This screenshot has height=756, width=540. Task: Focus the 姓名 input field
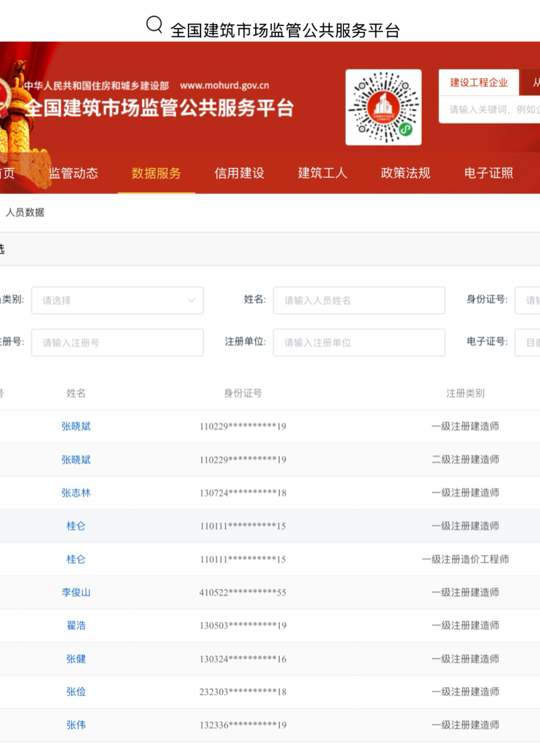359,301
